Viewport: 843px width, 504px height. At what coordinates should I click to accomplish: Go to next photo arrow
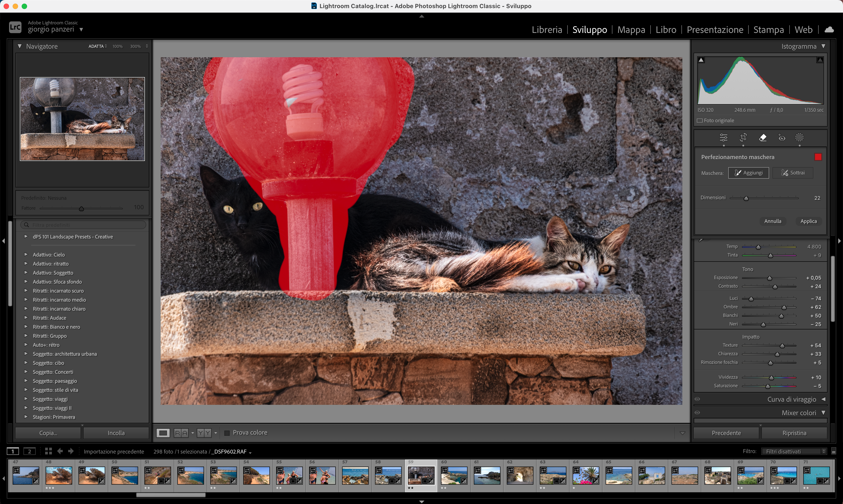(71, 451)
